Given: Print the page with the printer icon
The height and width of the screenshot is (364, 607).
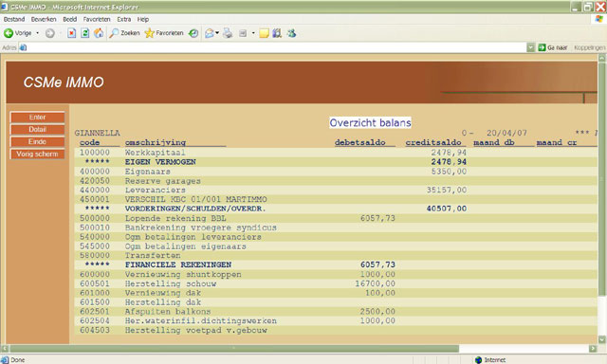Looking at the screenshot, I should point(228,33).
